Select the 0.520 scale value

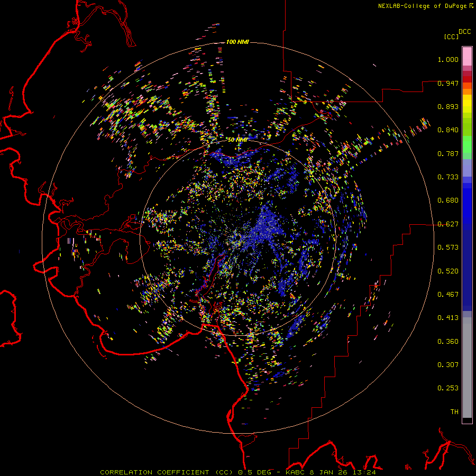pos(448,271)
